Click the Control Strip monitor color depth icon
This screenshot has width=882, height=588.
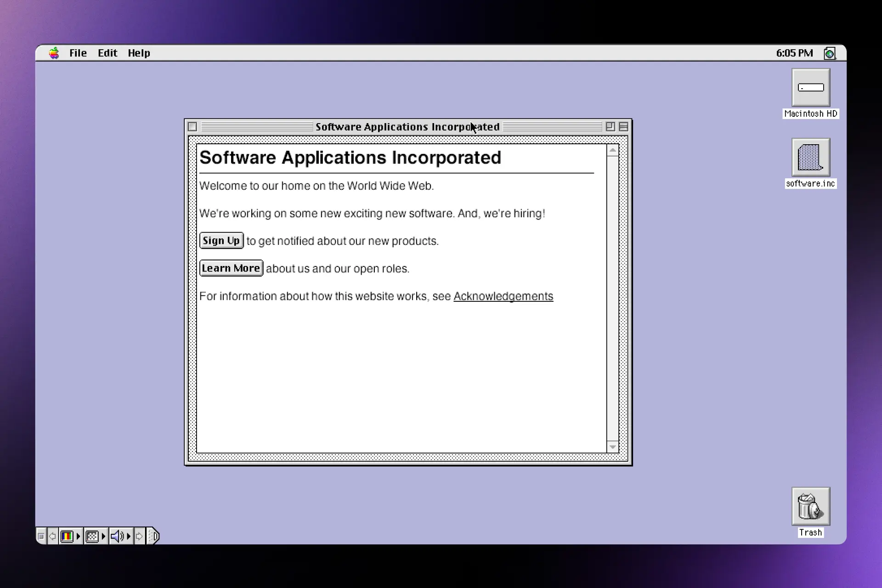[67, 536]
